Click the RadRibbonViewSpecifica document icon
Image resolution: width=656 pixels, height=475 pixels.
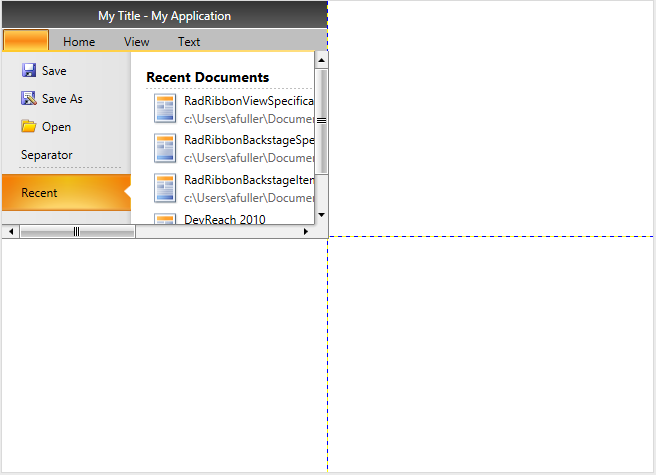click(x=165, y=108)
